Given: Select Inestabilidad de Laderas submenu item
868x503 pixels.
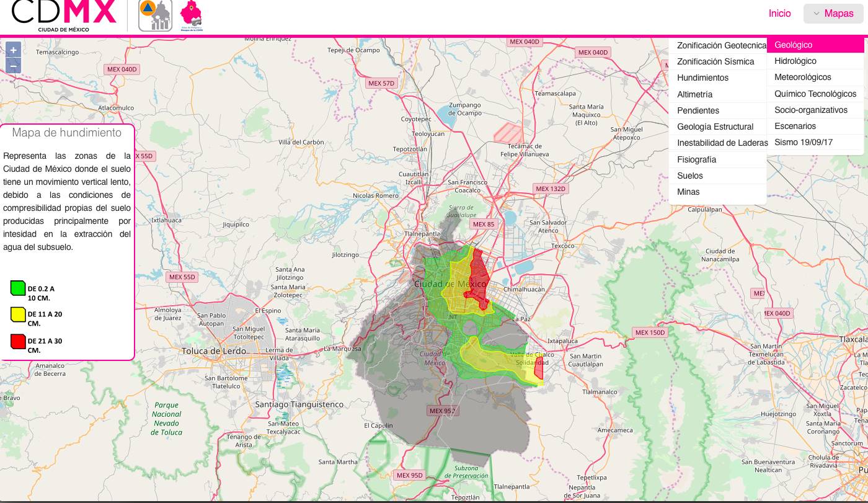Looking at the screenshot, I should (722, 143).
